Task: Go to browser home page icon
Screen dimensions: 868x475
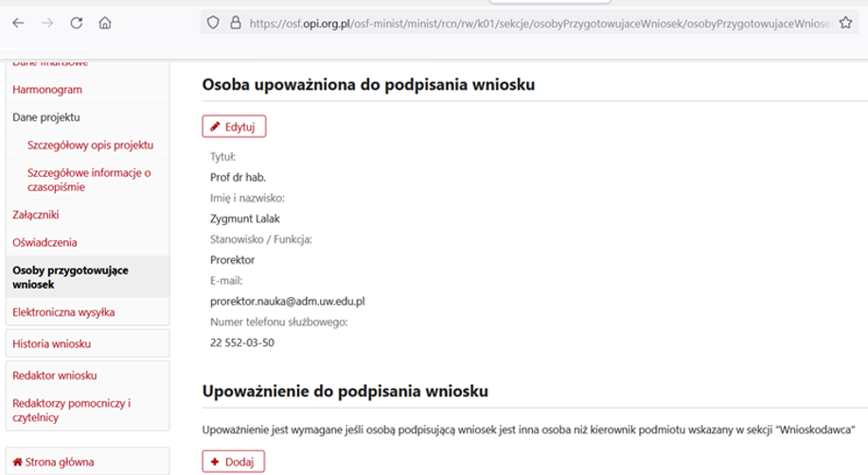Action: pos(105,23)
